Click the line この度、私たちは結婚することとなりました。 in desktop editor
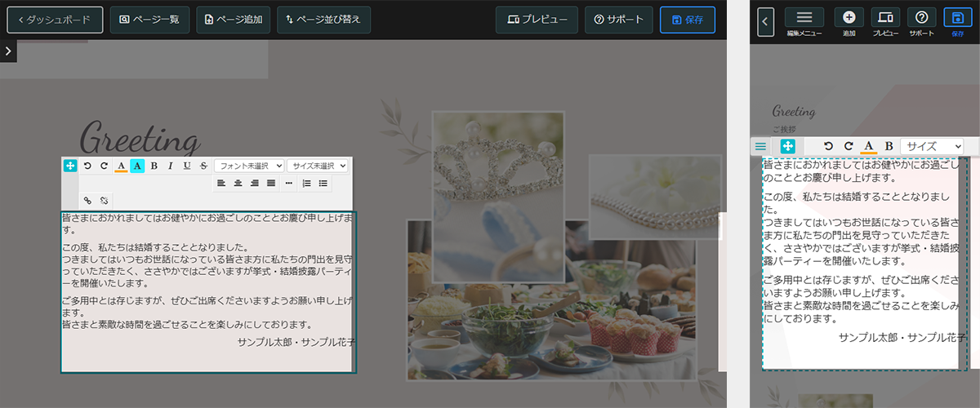This screenshot has height=408, width=980. click(155, 247)
